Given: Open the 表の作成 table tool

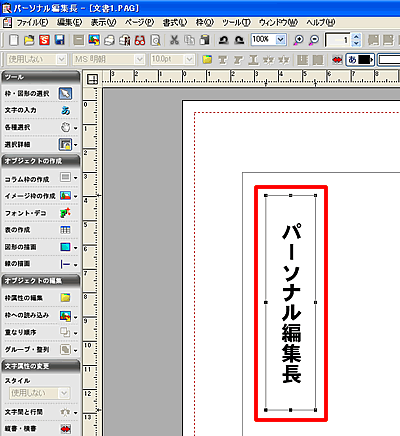Looking at the screenshot, I should (65, 230).
